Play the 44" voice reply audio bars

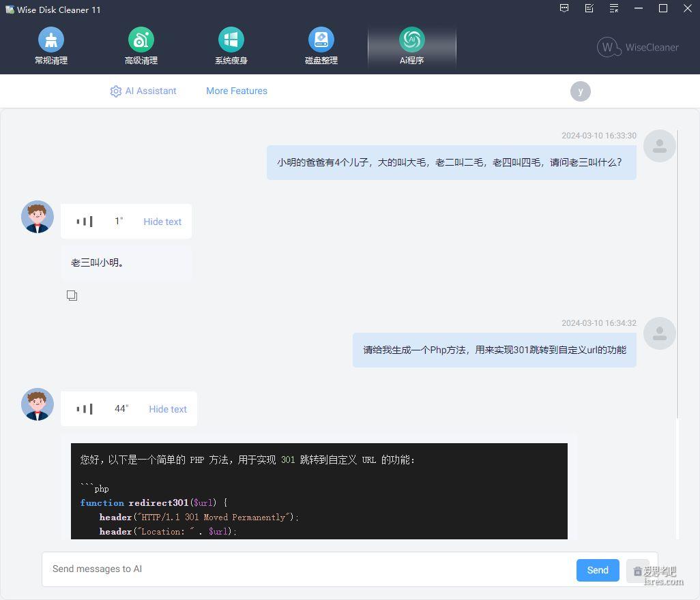(85, 408)
